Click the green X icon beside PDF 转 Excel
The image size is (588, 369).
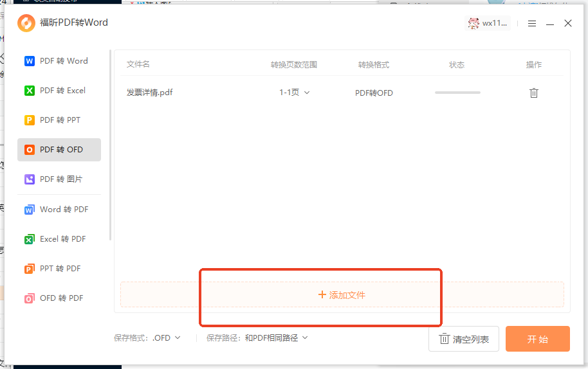(29, 91)
